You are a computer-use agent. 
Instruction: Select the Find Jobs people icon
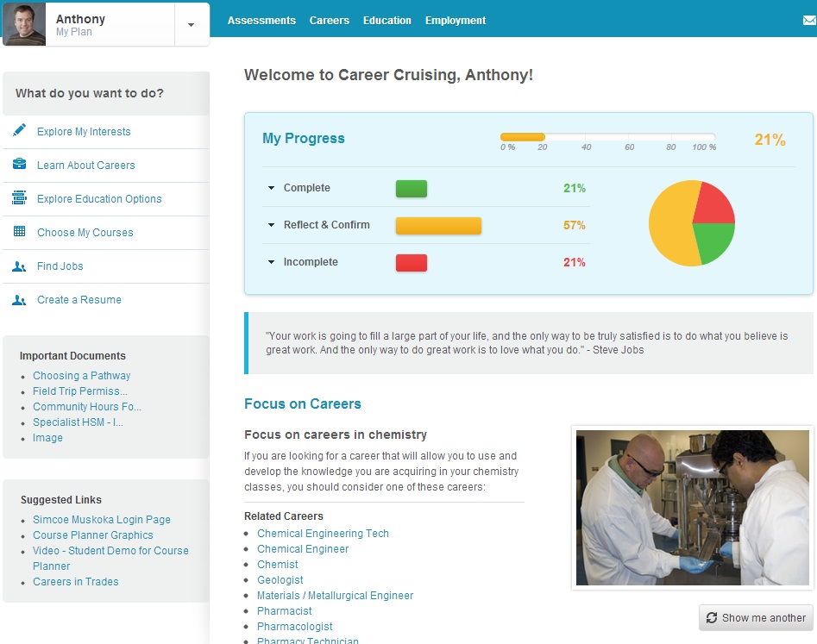[20, 266]
